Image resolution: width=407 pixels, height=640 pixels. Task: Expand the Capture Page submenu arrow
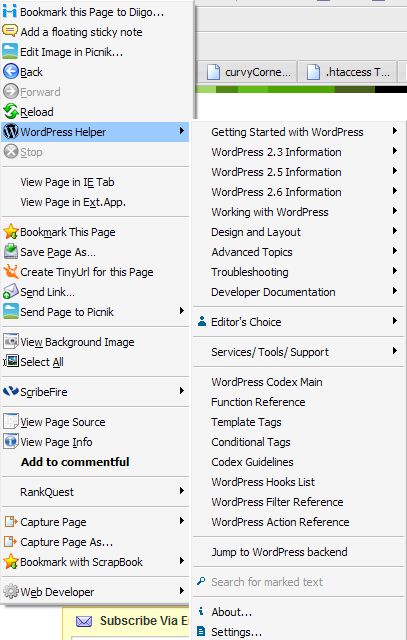(x=182, y=520)
